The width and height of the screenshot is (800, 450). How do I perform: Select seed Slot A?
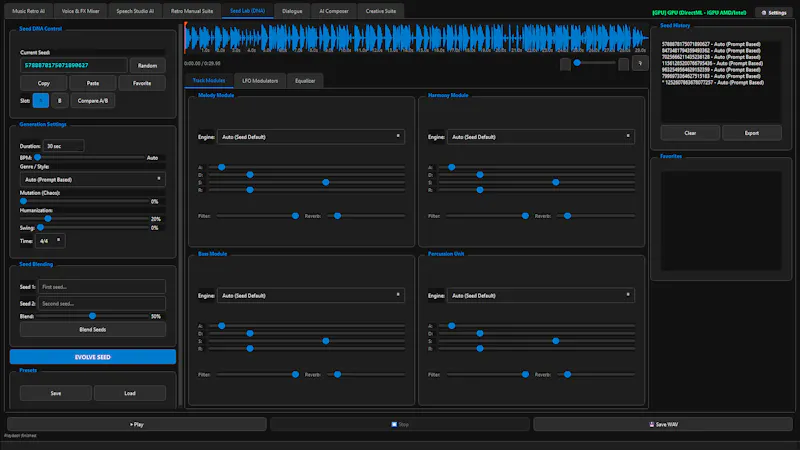[41, 101]
